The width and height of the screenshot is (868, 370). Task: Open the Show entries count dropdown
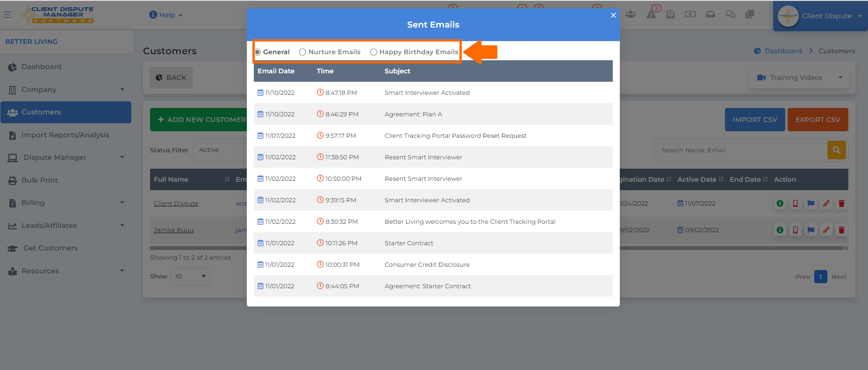(x=190, y=277)
